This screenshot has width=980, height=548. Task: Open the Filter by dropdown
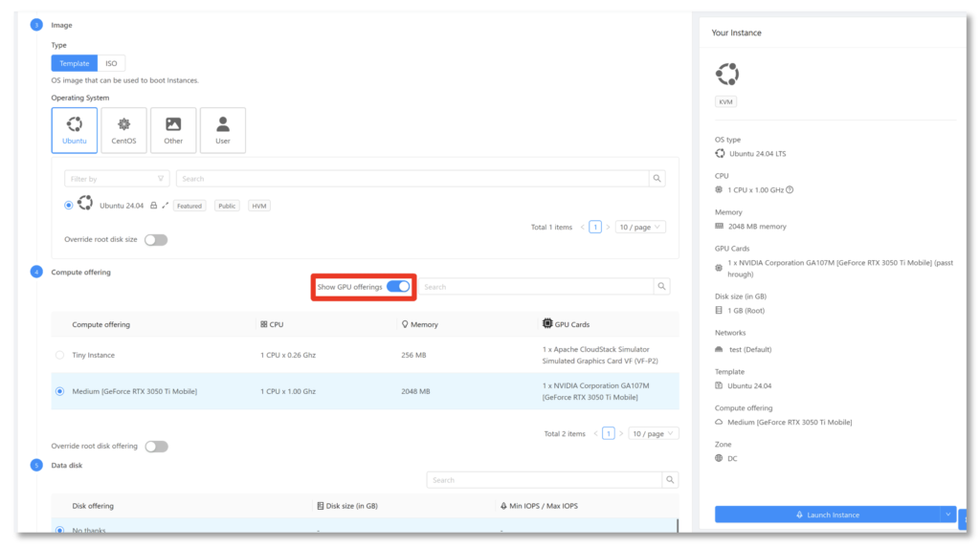(x=116, y=179)
